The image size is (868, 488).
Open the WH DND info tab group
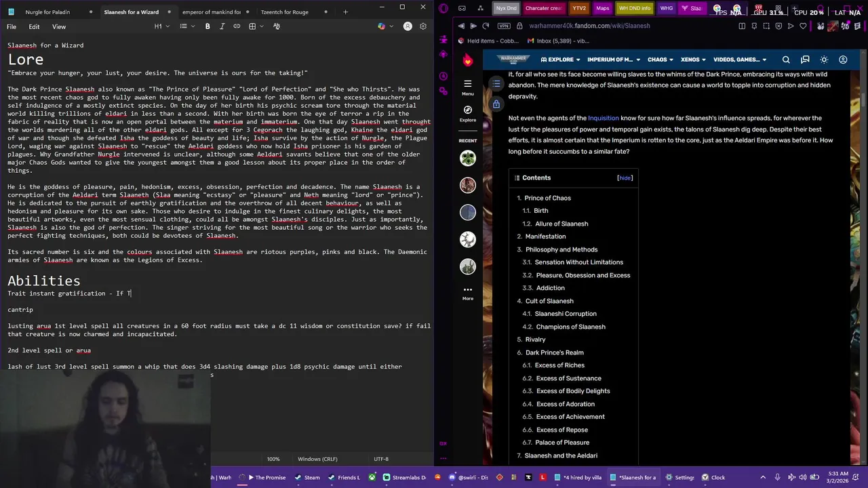pos(635,8)
